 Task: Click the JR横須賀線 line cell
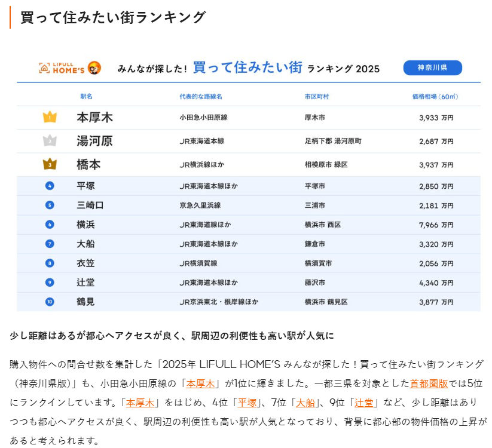[x=198, y=263]
